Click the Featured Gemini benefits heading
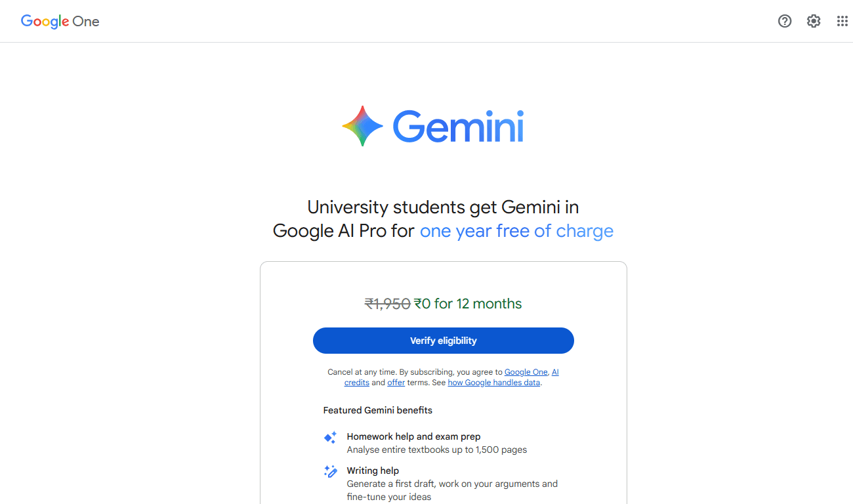Screen dimensions: 853x504 [378, 410]
